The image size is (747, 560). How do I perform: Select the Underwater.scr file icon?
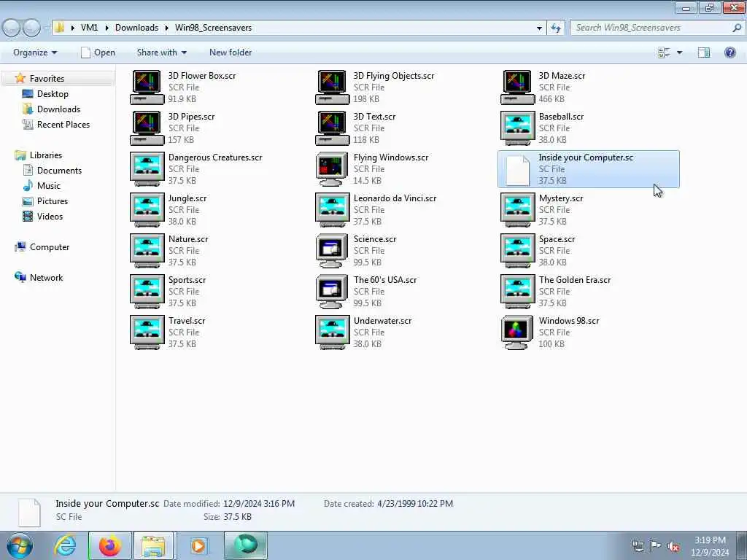coord(332,332)
